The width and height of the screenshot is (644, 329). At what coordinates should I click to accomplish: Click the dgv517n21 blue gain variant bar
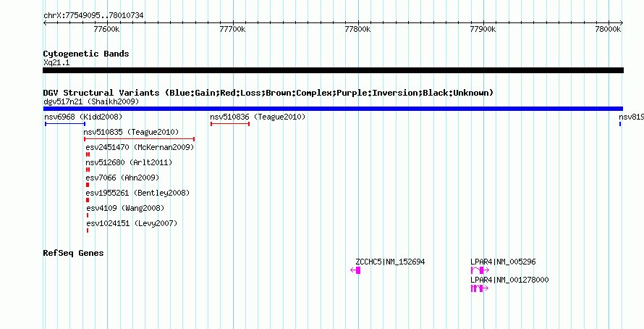[333, 109]
